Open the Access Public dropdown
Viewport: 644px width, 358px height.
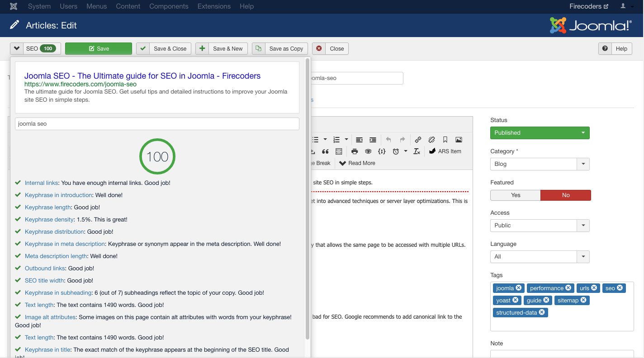click(x=540, y=226)
